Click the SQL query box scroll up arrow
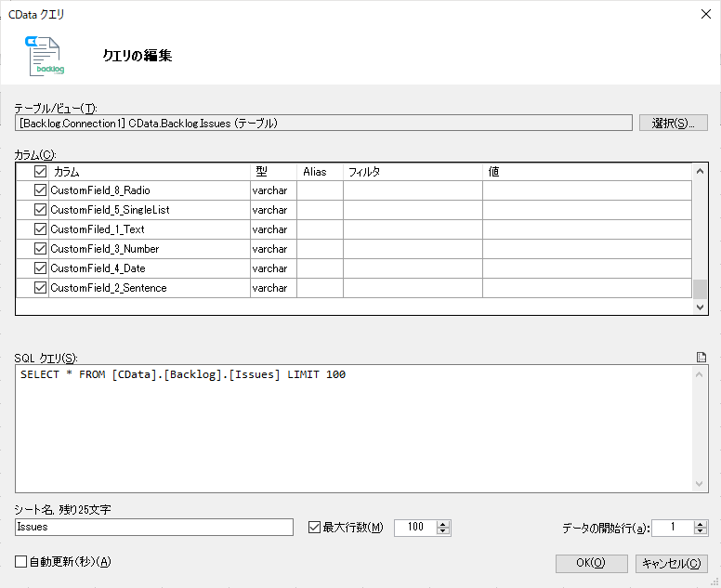 pyautogui.click(x=699, y=374)
